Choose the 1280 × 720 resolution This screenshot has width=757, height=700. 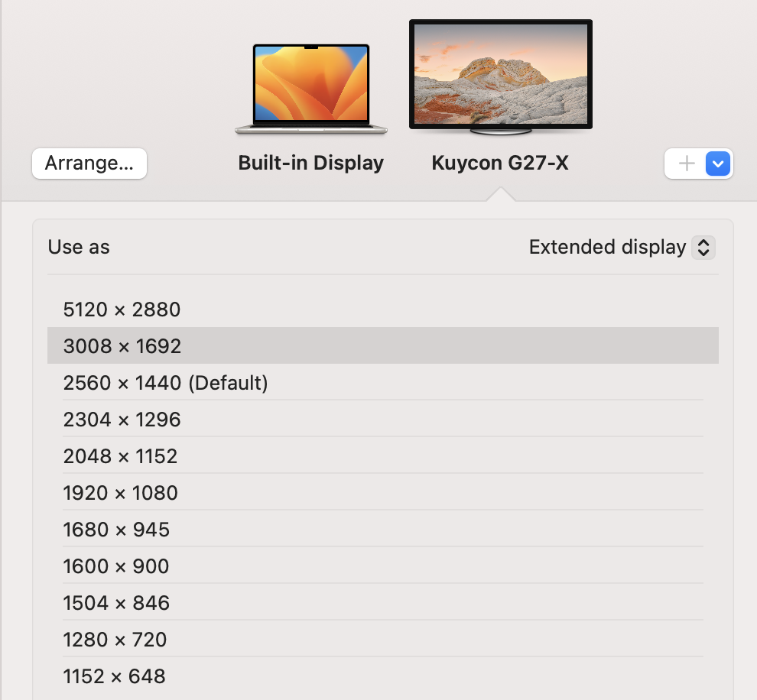pyautogui.click(x=383, y=639)
